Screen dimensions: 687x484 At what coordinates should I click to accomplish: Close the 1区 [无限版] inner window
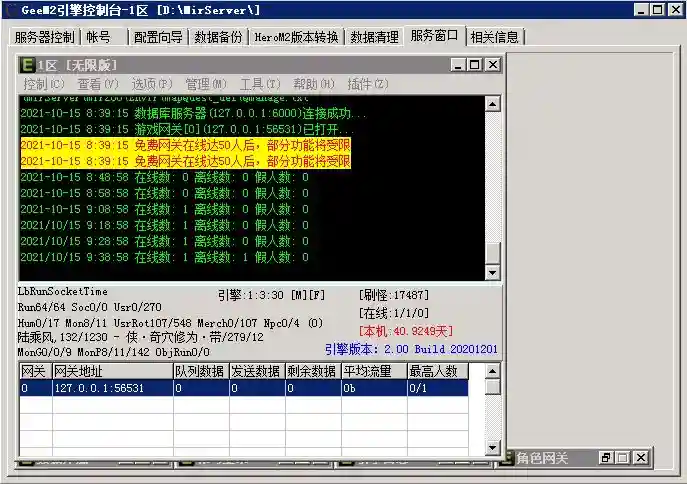coord(492,65)
